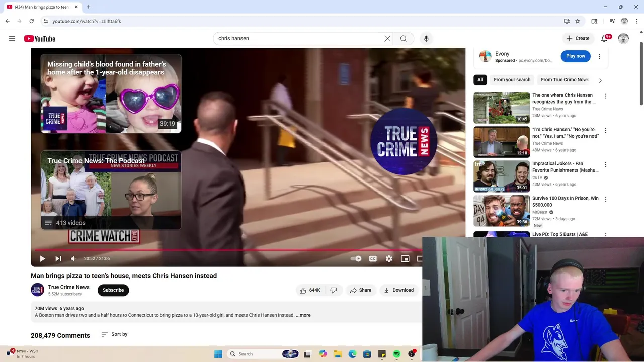This screenshot has height=362, width=644.
Task: Open True Crime News Podcast end-screen playlist
Action: (x=111, y=190)
